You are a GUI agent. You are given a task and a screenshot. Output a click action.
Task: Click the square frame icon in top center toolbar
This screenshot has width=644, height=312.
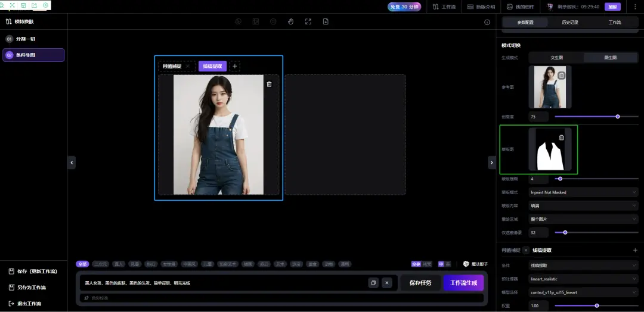[x=256, y=21]
